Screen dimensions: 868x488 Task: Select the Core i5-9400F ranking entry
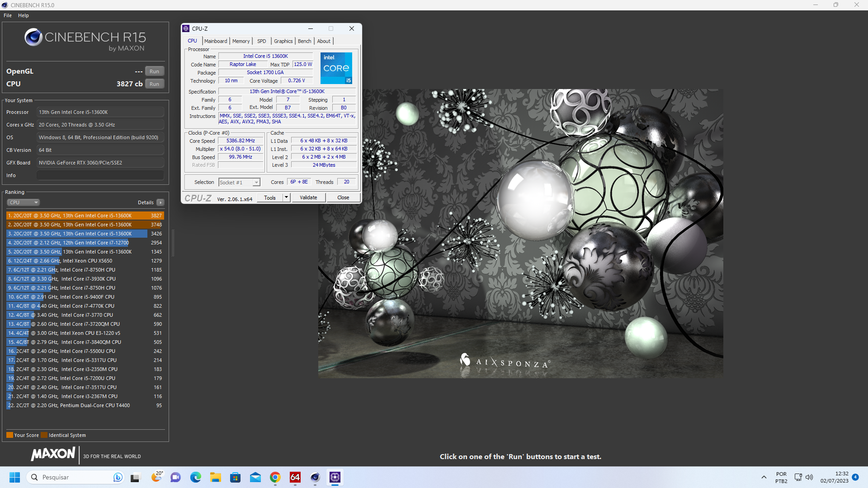(85, 297)
